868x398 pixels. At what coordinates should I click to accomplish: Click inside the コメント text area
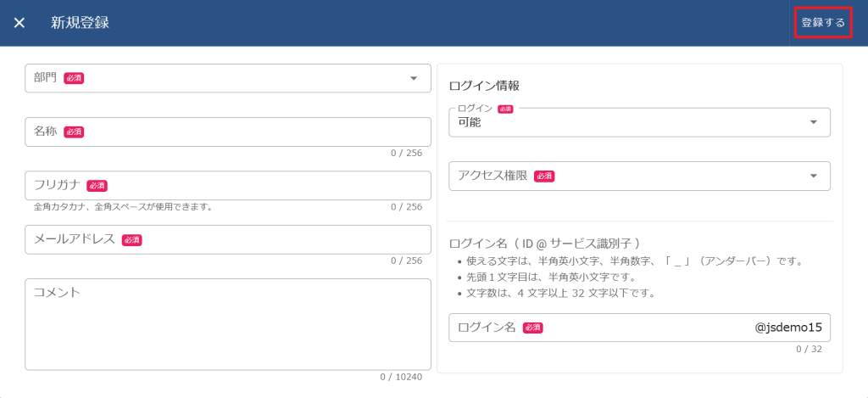tap(228, 327)
